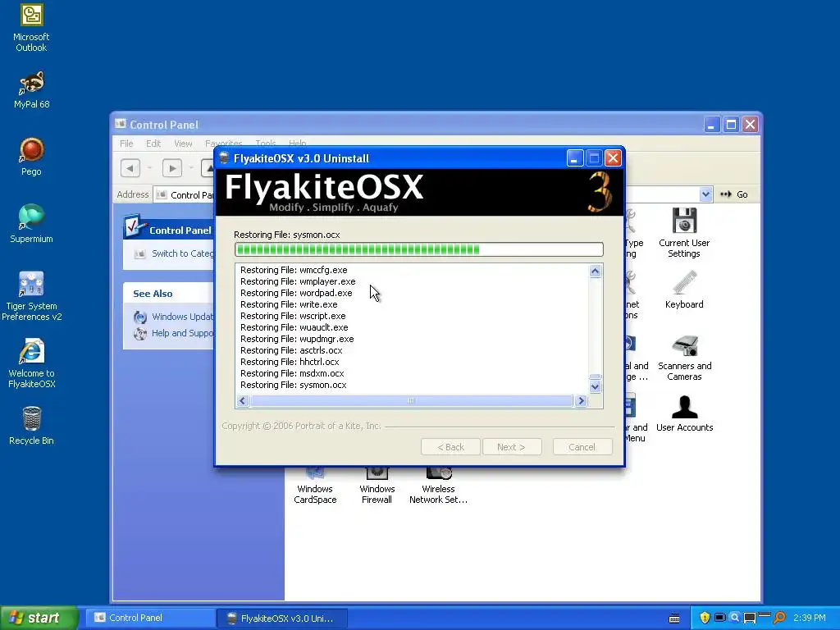Image resolution: width=840 pixels, height=630 pixels.
Task: Click the log list scroll up arrow
Action: pos(595,271)
